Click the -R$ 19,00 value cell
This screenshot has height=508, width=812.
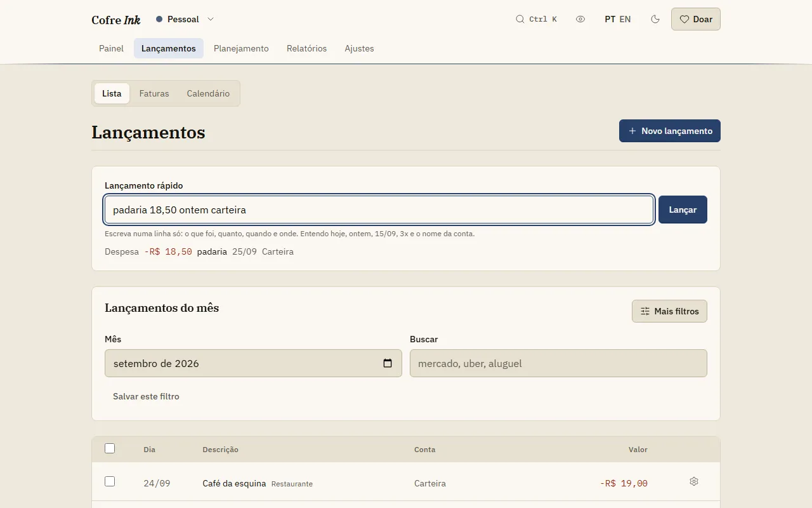tap(624, 483)
